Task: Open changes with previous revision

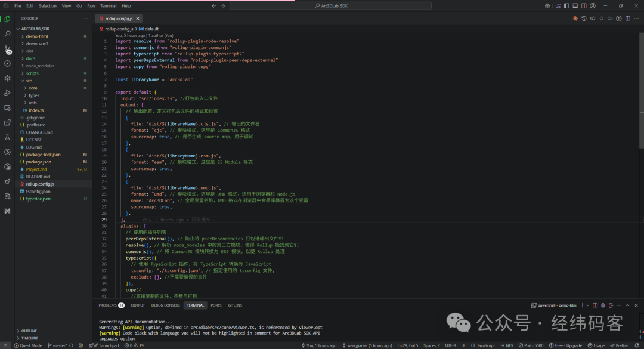Action: [x=593, y=18]
